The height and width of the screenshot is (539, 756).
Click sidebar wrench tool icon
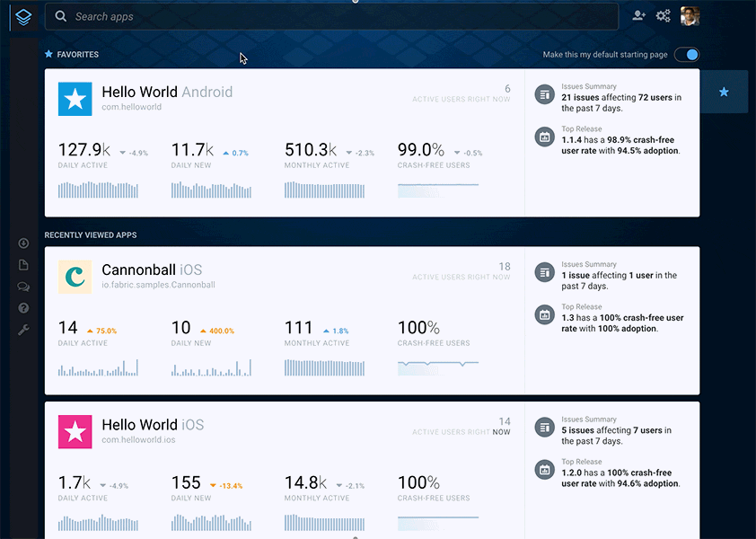pos(23,330)
